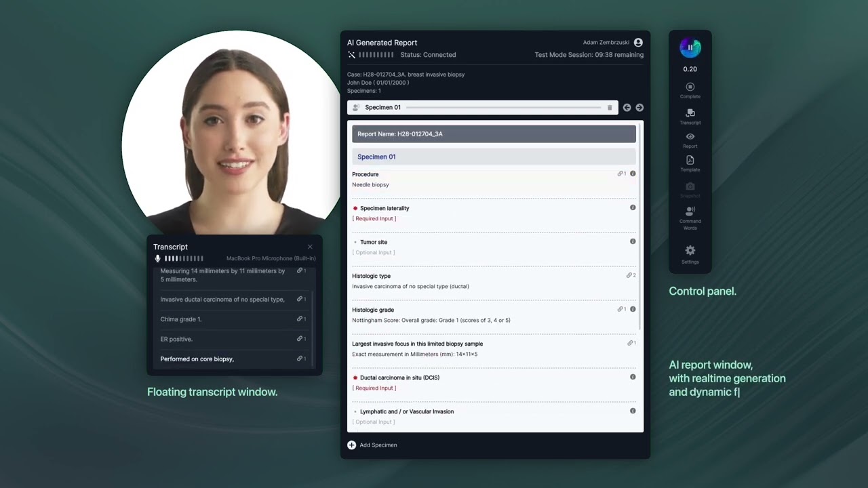Click link icon beside 'ER positive.' transcript line

pyautogui.click(x=301, y=339)
